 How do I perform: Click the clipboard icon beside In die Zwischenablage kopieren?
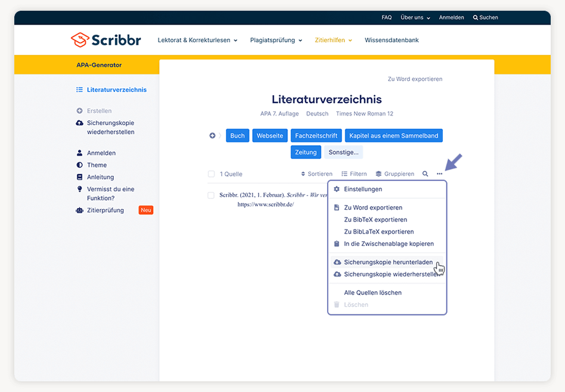[337, 244]
